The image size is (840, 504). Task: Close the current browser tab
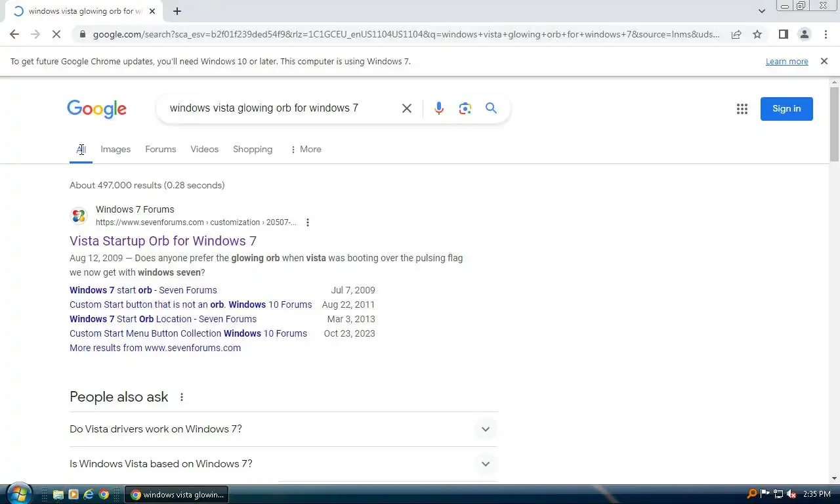pyautogui.click(x=152, y=11)
